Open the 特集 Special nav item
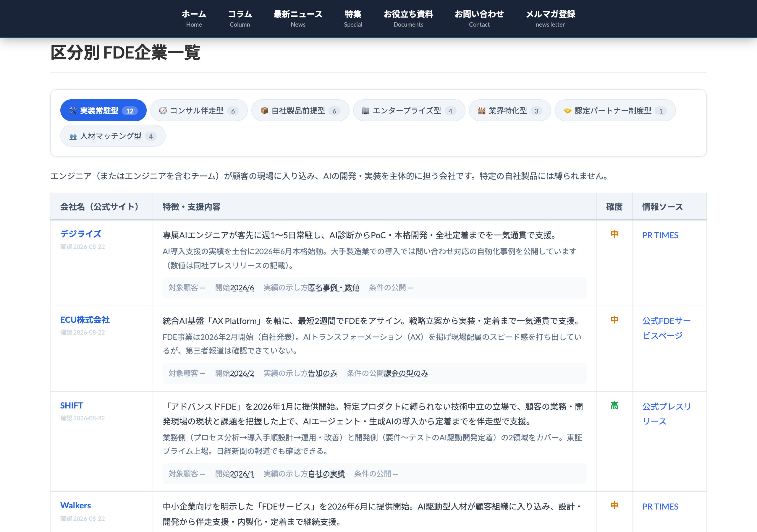Image resolution: width=757 pixels, height=532 pixels. (353, 18)
